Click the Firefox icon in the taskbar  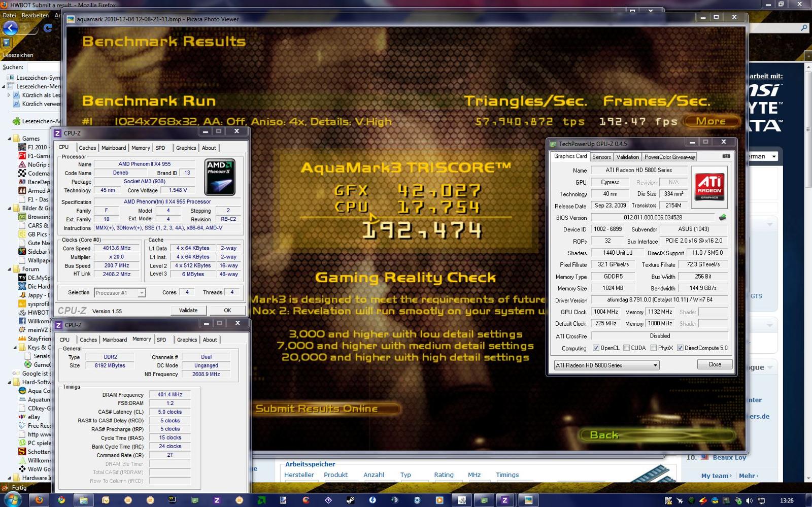[39, 500]
